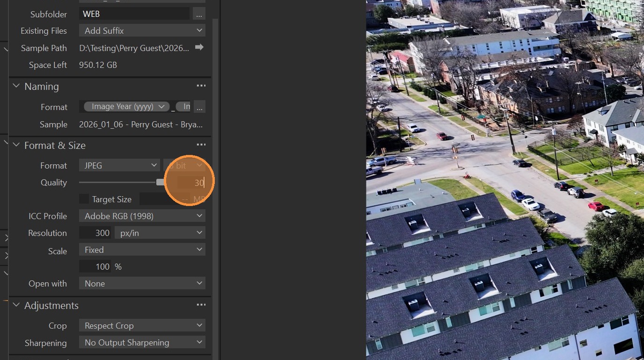Click the Sample Path reveal arrow
Image resolution: width=644 pixels, height=360 pixels.
[x=199, y=47]
